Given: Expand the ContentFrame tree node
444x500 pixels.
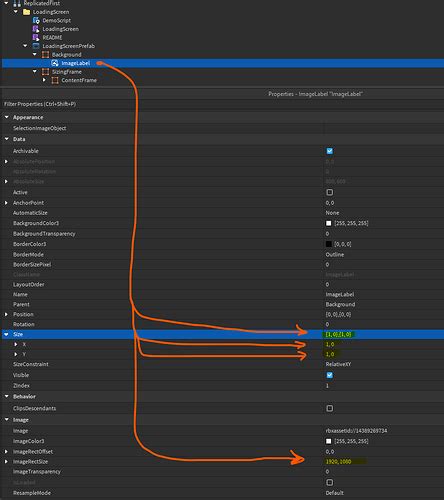Looking at the screenshot, I should (x=44, y=80).
